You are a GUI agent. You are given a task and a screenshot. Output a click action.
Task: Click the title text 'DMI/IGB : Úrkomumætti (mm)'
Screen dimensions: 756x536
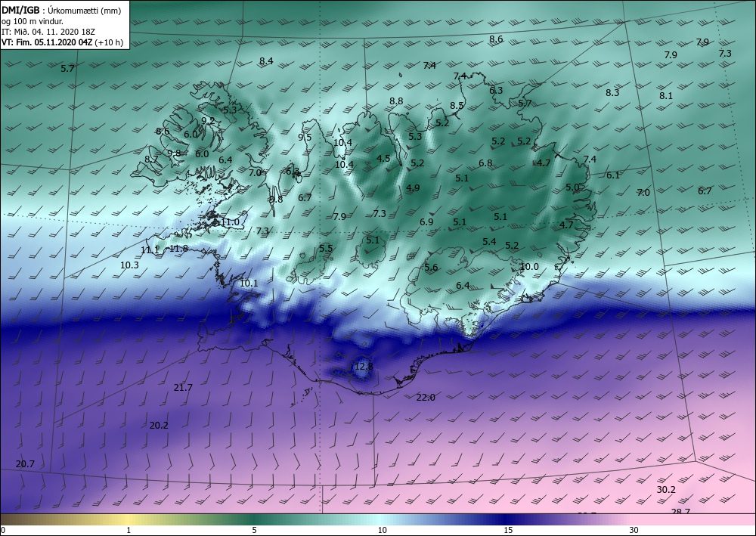point(61,11)
